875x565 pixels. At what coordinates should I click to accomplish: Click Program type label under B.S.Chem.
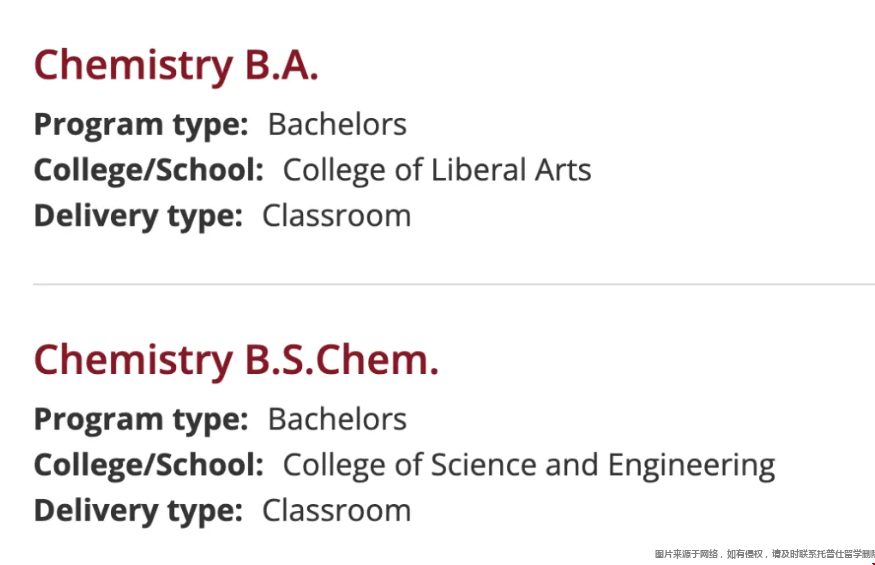[x=141, y=420]
